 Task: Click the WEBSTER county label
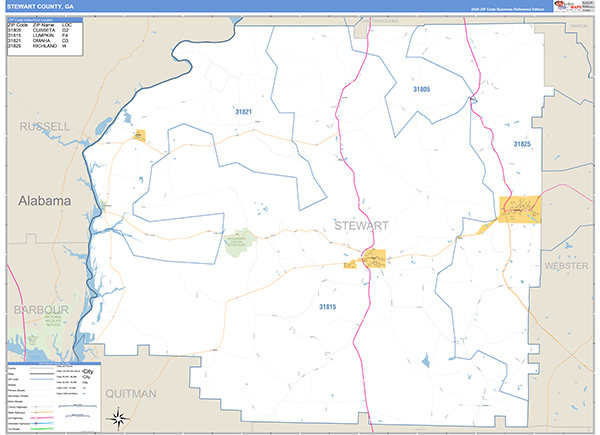(x=566, y=266)
